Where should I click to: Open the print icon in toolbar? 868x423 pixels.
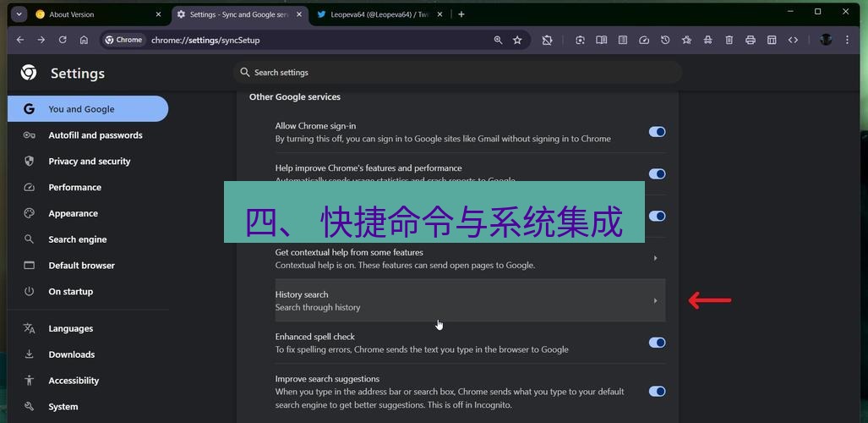click(750, 40)
